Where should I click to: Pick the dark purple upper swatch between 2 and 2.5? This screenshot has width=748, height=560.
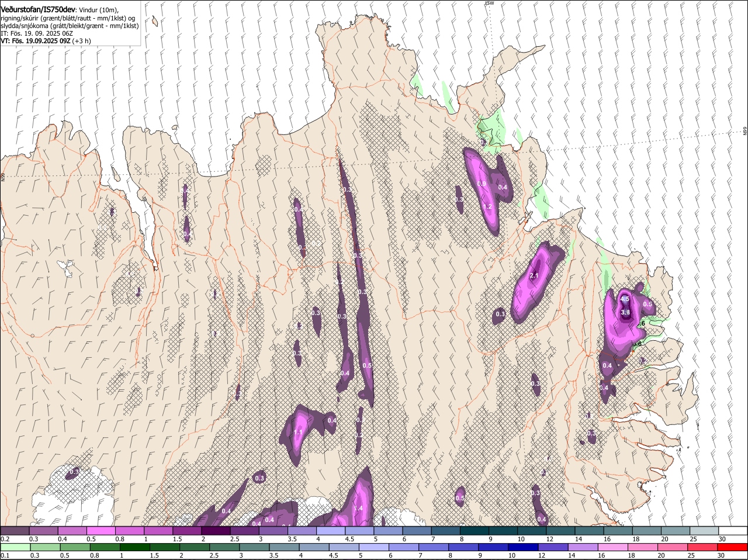(x=216, y=530)
